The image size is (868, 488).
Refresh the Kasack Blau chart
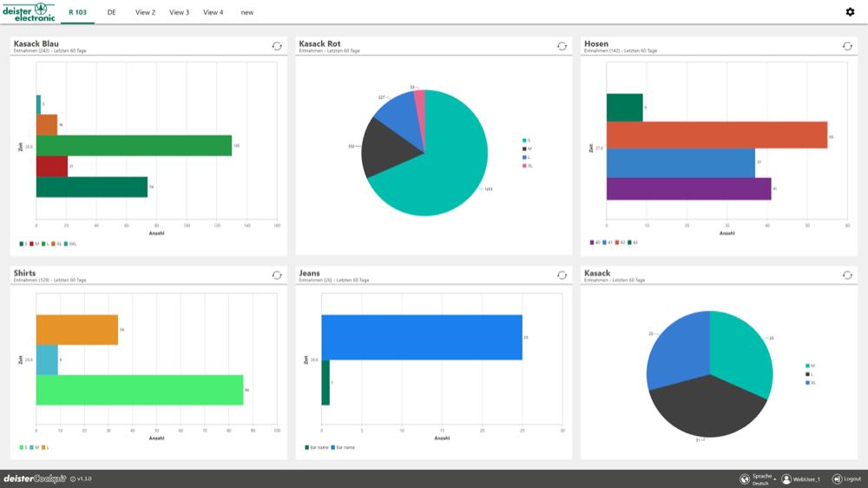tap(277, 46)
